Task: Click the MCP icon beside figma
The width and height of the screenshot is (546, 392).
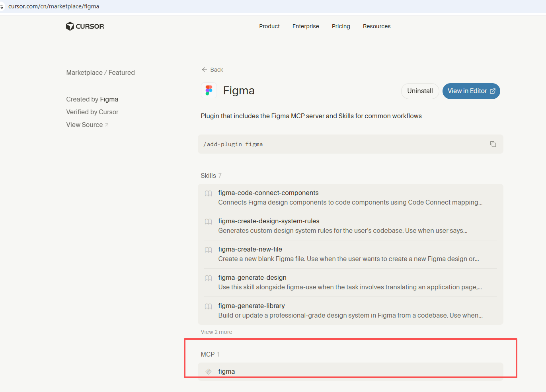Action: (x=208, y=372)
